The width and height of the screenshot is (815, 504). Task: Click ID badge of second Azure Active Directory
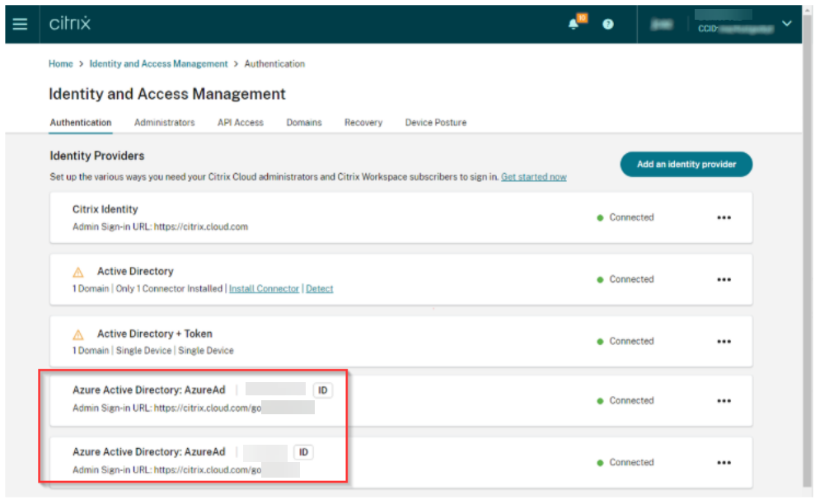pos(303,453)
